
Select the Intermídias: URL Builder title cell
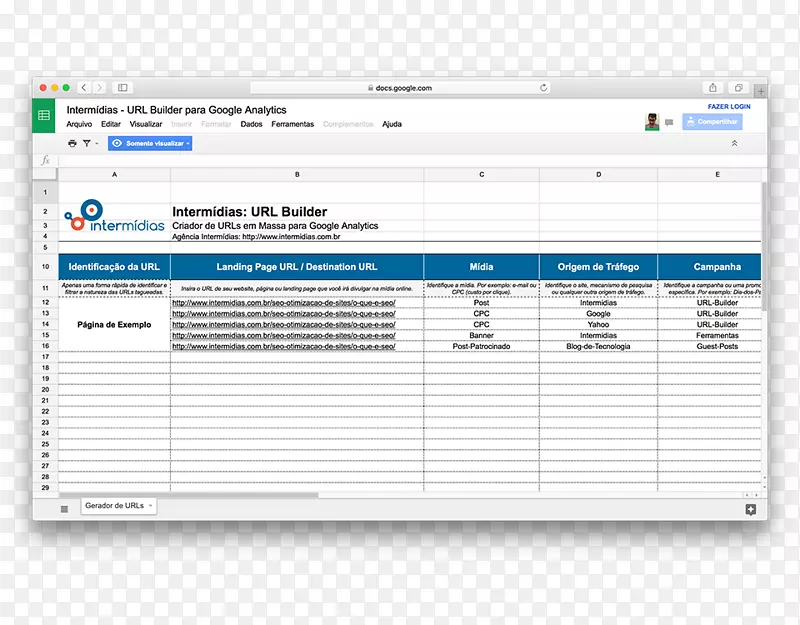tap(297, 212)
